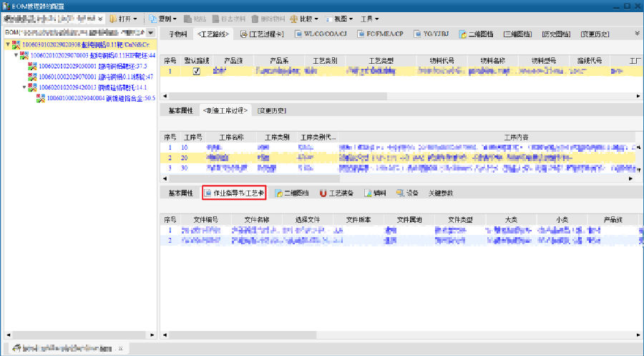Click the 选择文件 column header
Viewport: 644px width, 356px height.
coord(308,220)
